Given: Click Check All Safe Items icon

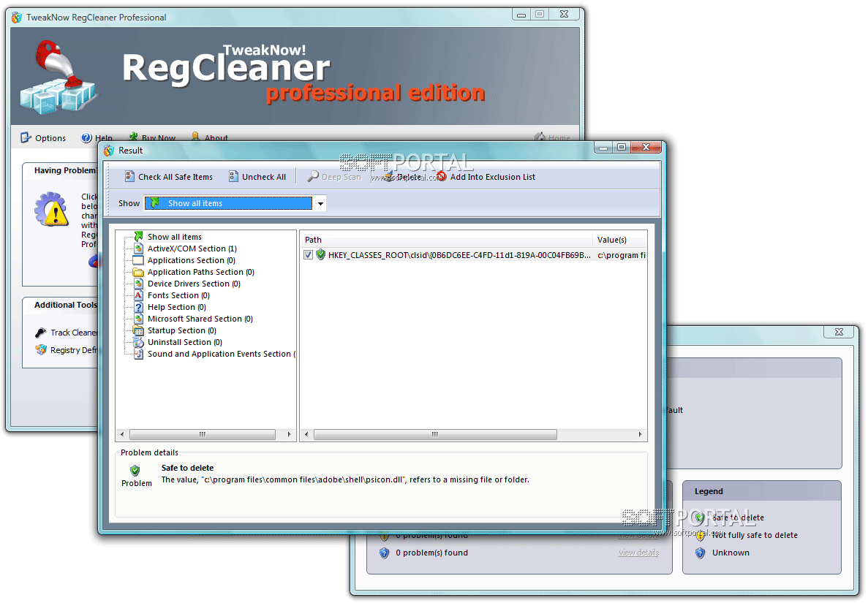Looking at the screenshot, I should click(129, 176).
